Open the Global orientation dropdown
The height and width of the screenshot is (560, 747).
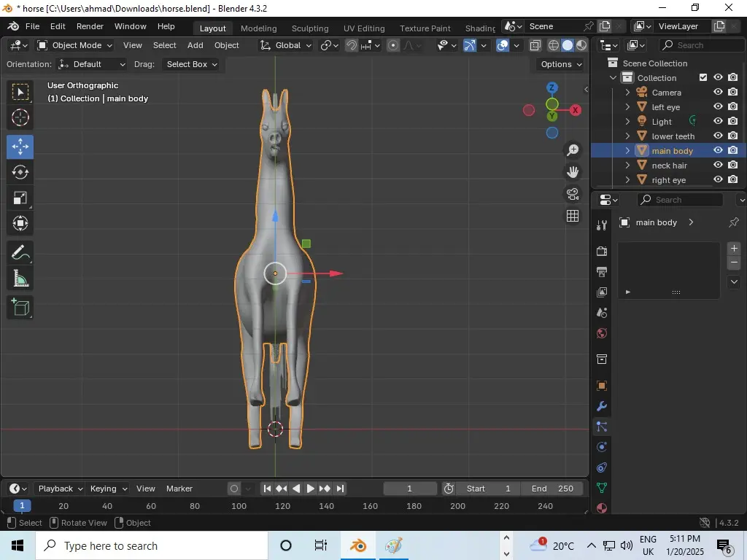286,45
